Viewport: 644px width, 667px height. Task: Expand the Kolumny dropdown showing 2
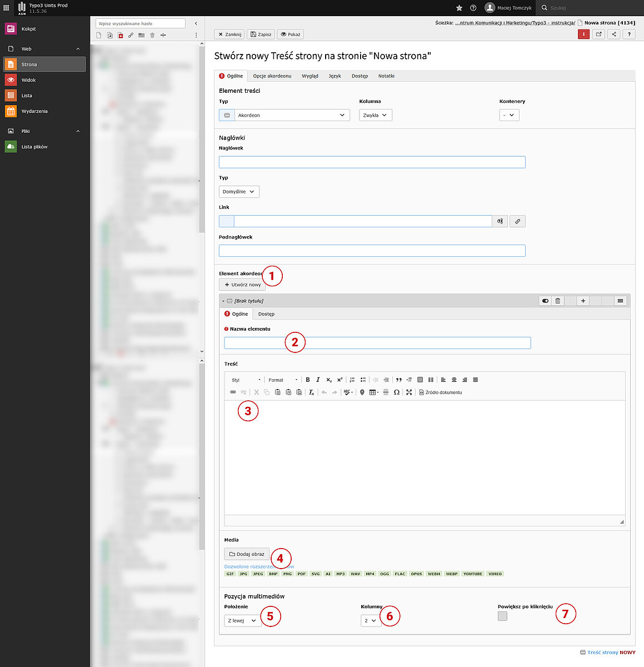(370, 620)
